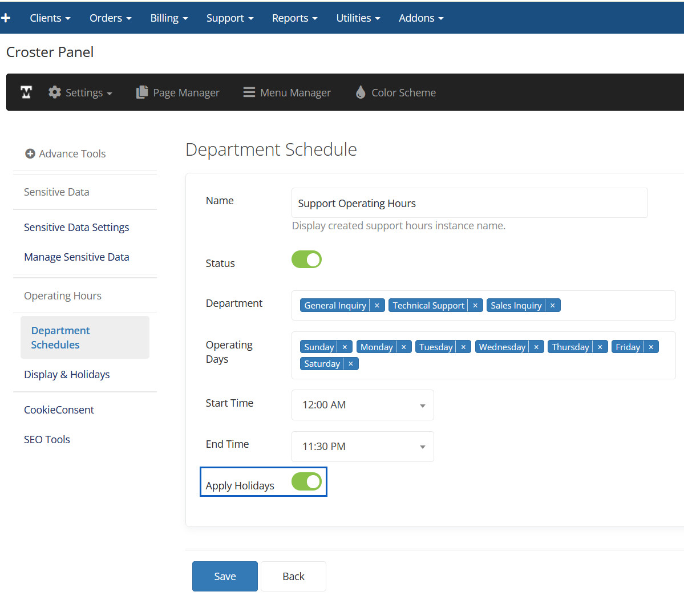
Task: Remove the Saturday tag with its x
Action: (351, 364)
